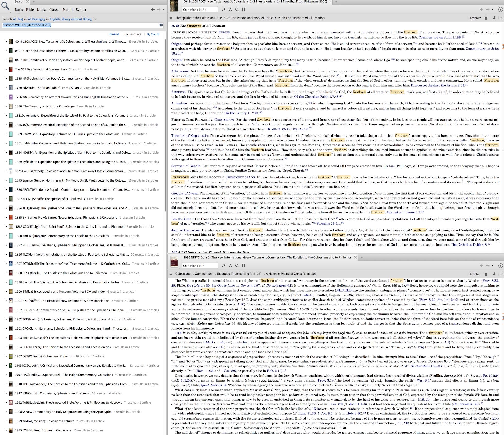The image size is (504, 435).
Task: Click the Colossians 1:15b reference box
Action: click(200, 10)
